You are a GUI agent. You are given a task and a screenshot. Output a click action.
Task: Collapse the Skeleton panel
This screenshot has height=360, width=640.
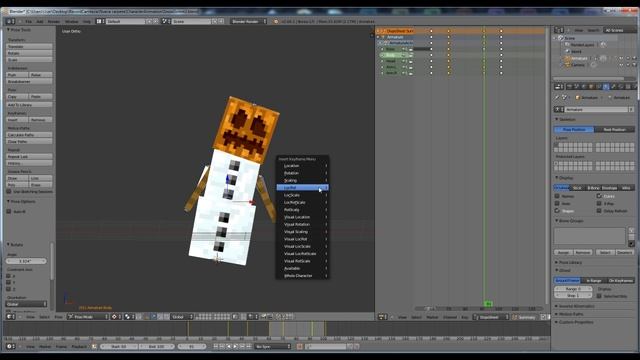click(567, 120)
